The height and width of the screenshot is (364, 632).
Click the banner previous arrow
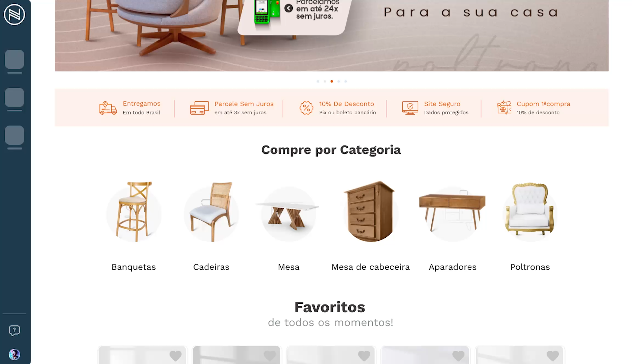(289, 8)
